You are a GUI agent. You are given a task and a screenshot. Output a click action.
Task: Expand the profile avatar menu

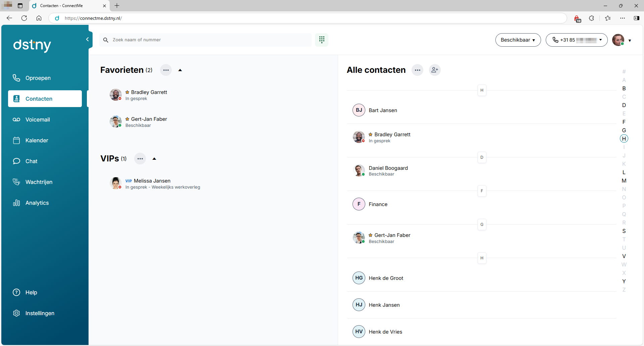pyautogui.click(x=630, y=40)
